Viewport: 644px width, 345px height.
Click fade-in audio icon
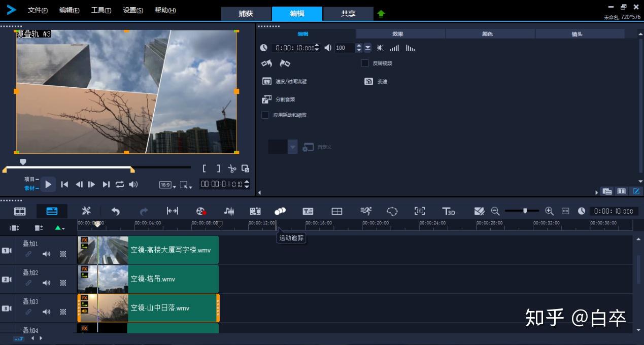pos(394,48)
